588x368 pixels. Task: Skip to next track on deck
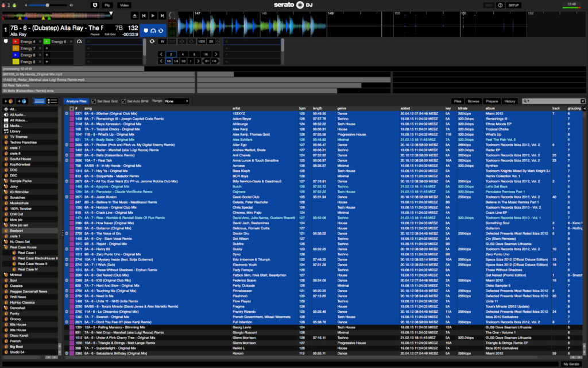162,16
